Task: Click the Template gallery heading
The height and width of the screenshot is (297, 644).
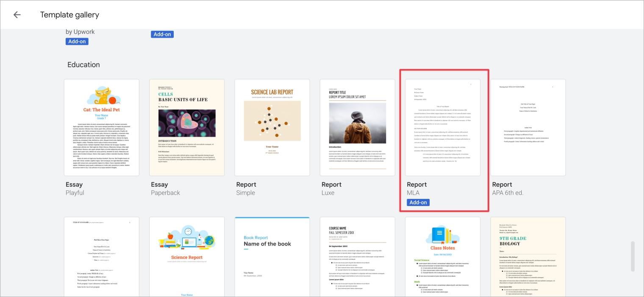Action: (x=69, y=14)
